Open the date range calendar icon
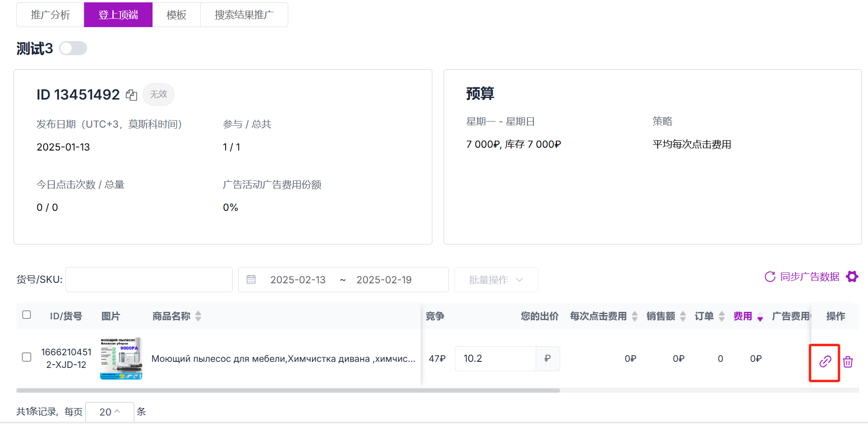This screenshot has width=868, height=424. pyautogui.click(x=251, y=280)
